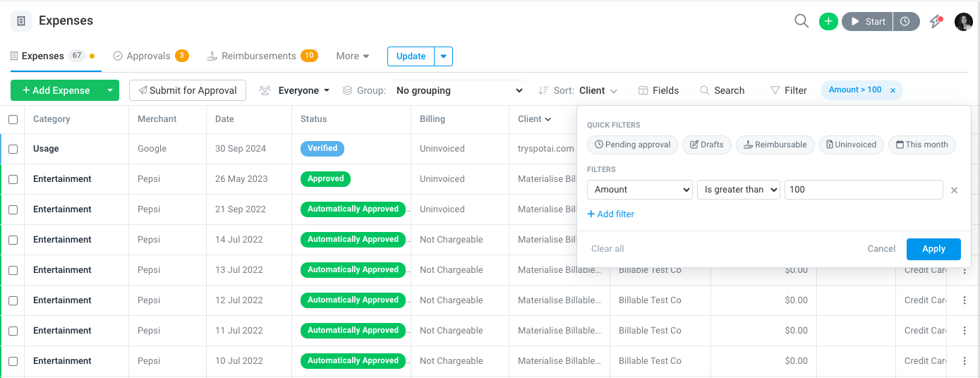
Task: Check the Usage Google expense row
Action: (x=13, y=149)
